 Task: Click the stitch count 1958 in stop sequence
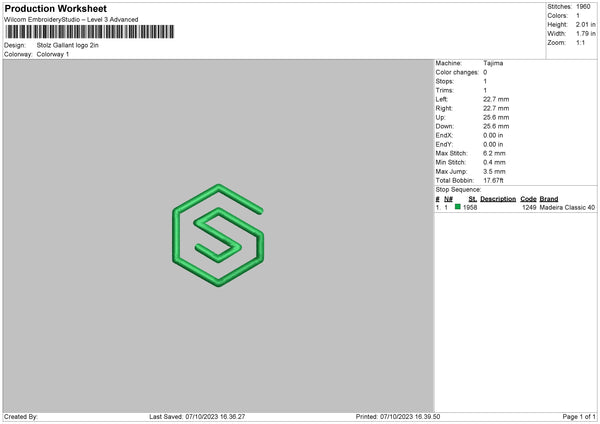[x=470, y=207]
